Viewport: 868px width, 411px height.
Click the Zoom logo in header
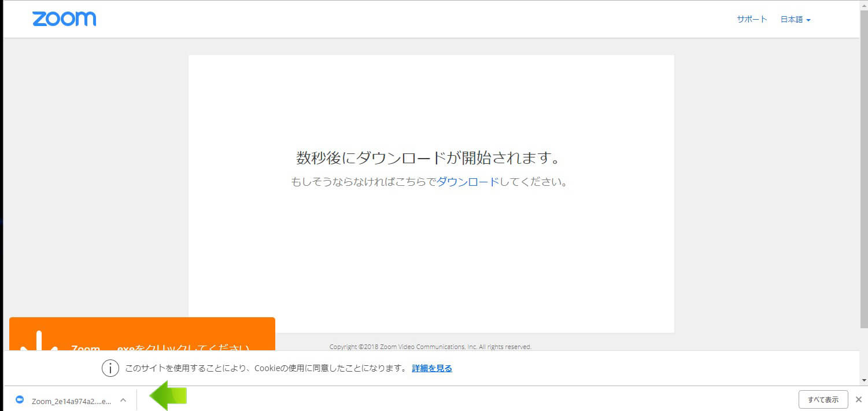point(64,19)
